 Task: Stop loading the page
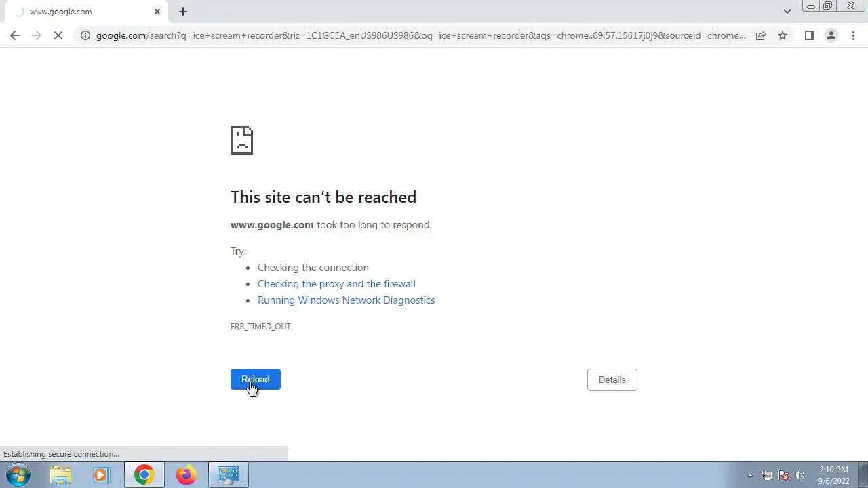point(59,35)
